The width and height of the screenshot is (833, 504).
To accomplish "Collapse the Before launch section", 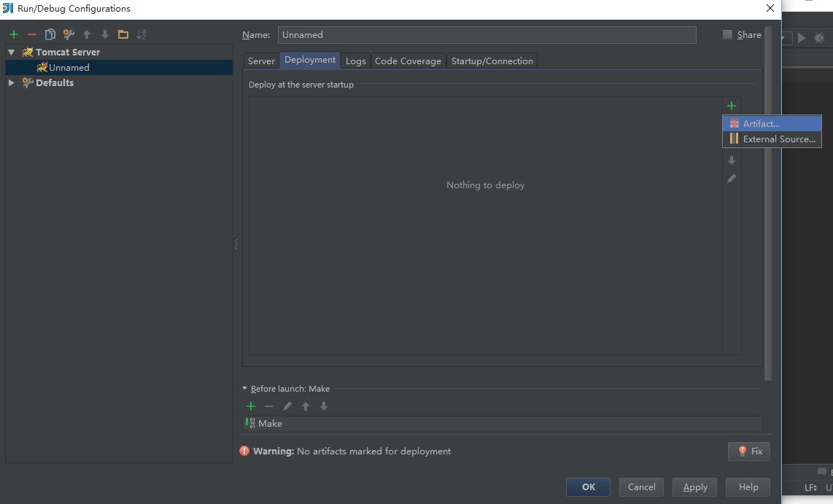I will pyautogui.click(x=245, y=389).
